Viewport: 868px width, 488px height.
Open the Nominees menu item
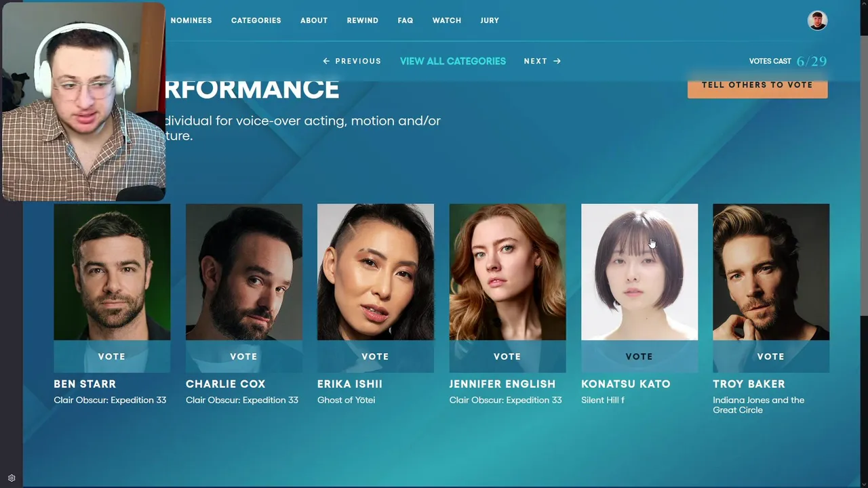[191, 20]
